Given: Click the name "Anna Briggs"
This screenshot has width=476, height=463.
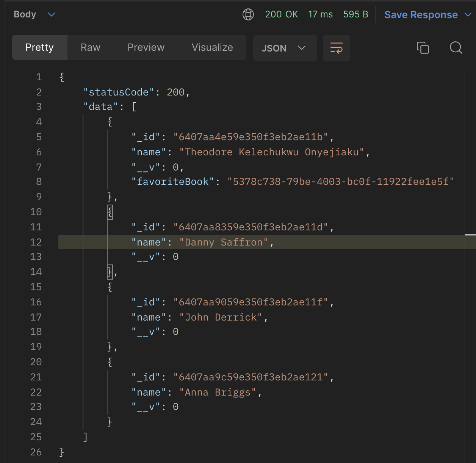Looking at the screenshot, I should tap(218, 392).
